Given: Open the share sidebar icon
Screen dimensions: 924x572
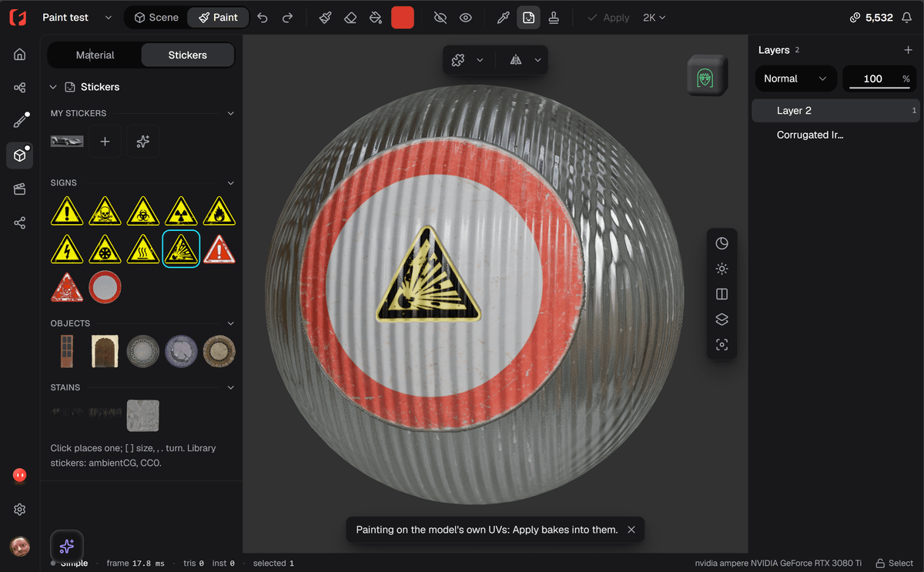Looking at the screenshot, I should tap(20, 223).
